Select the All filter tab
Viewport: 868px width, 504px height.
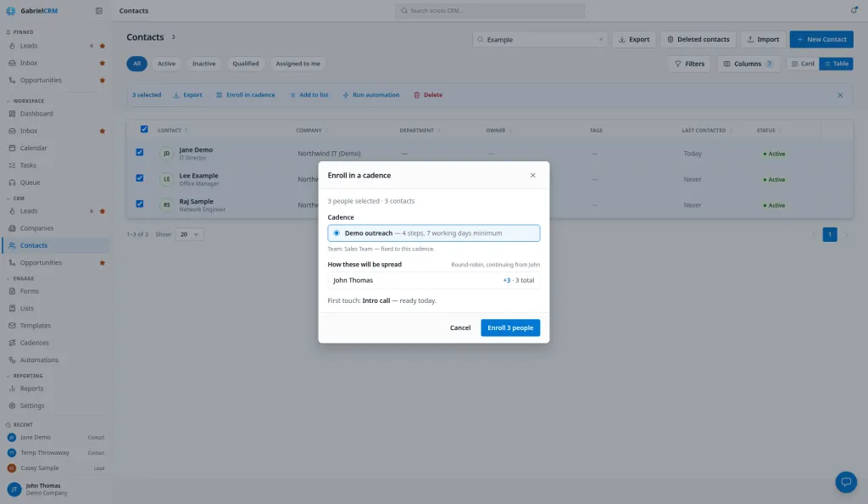(136, 64)
